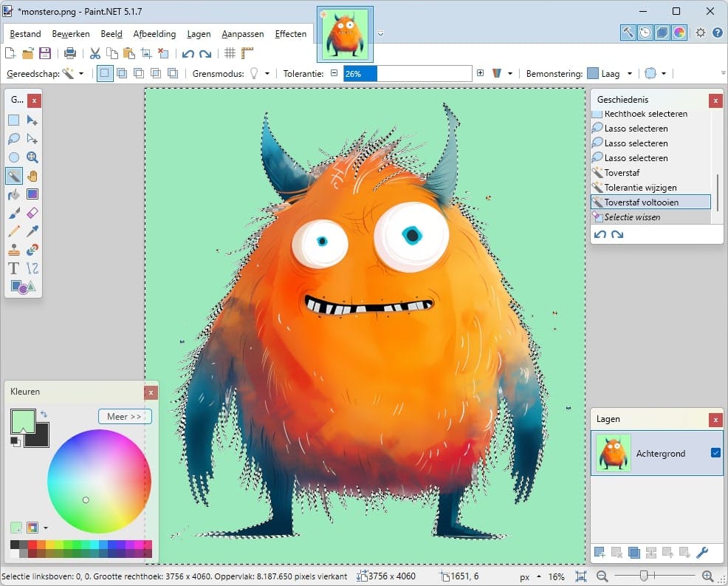
Task: Toggle the pixel grid display
Action: 230,53
